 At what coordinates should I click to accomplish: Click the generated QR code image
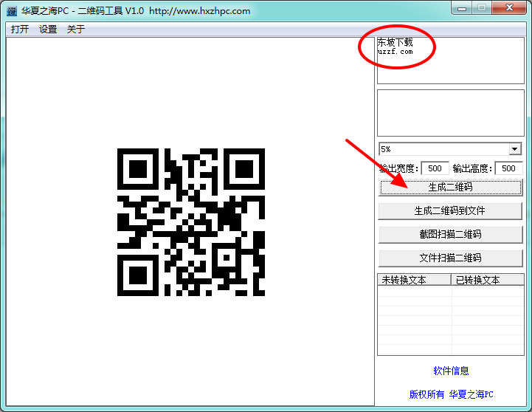[191, 222]
